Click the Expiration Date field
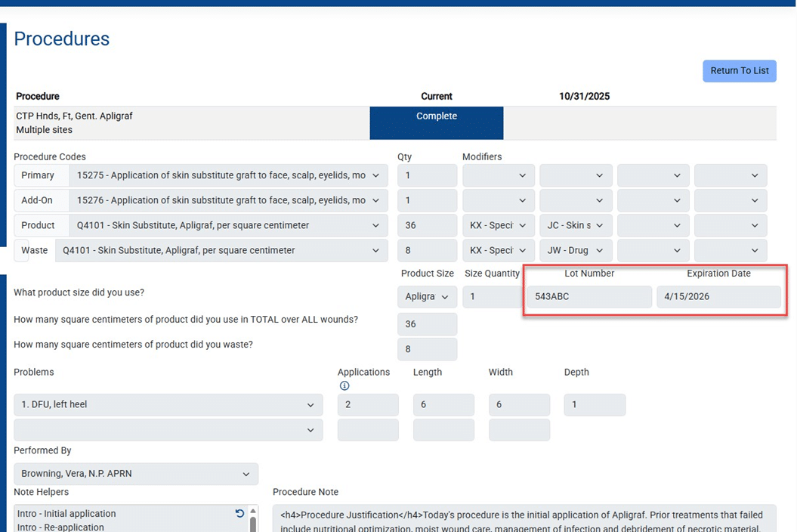The height and width of the screenshot is (532, 797). tap(718, 297)
